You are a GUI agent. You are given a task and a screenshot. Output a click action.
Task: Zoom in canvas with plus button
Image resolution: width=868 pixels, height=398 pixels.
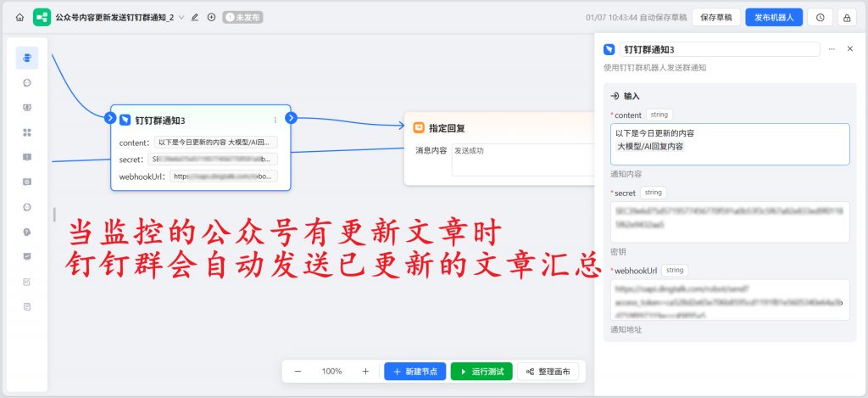[365, 372]
